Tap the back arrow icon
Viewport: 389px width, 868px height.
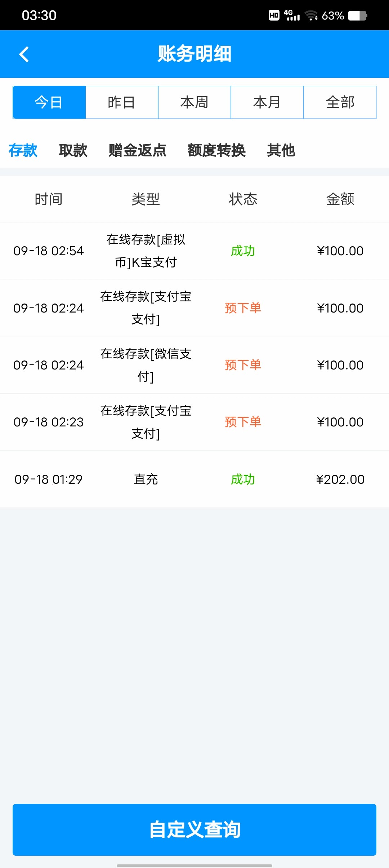(x=24, y=54)
